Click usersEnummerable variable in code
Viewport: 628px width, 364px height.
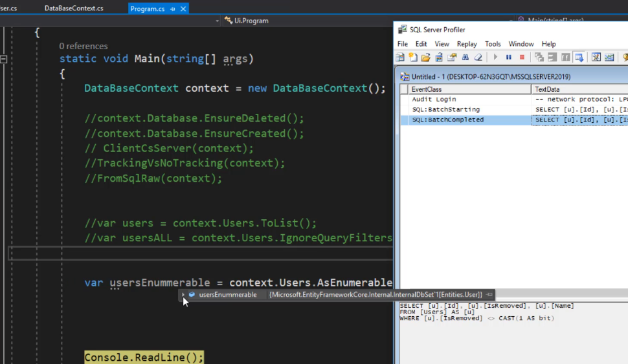(x=160, y=283)
